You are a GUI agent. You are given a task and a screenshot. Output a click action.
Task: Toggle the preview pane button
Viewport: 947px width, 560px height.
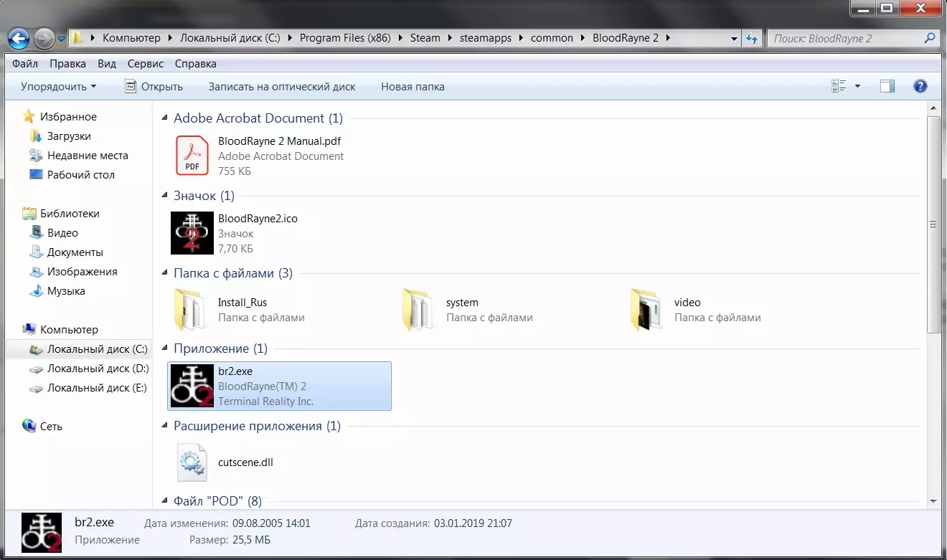click(887, 87)
